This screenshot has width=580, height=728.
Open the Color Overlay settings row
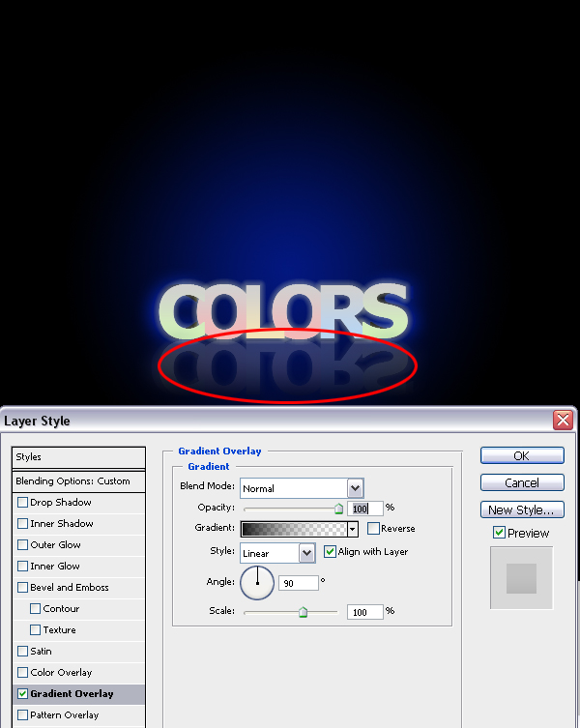tap(78, 673)
